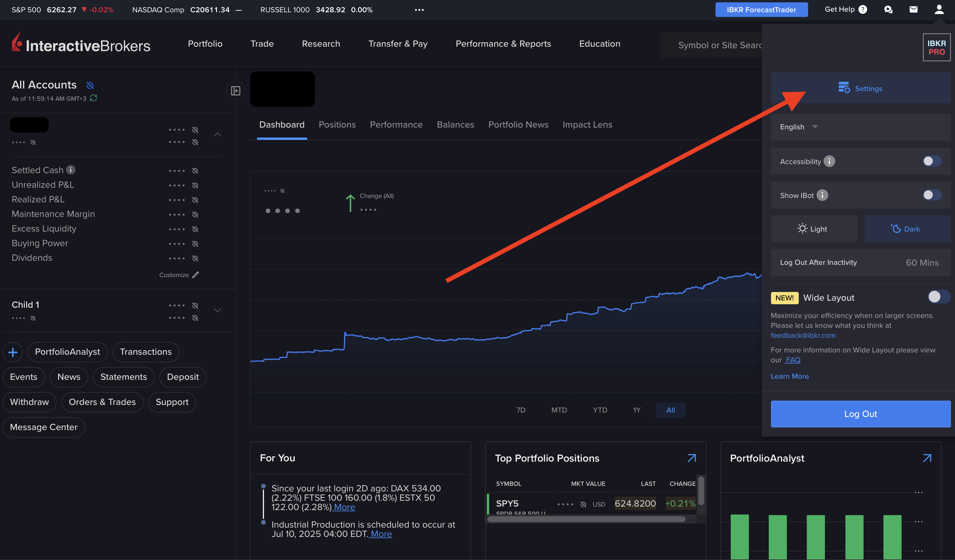This screenshot has height=560, width=955.
Task: Collapse the sidebar using the panel icon
Action: tap(235, 91)
